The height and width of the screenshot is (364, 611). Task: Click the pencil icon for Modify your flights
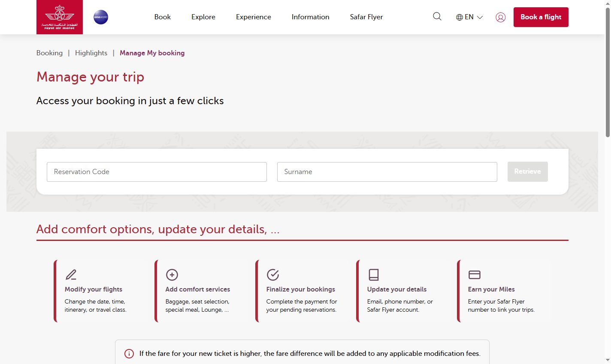point(71,274)
